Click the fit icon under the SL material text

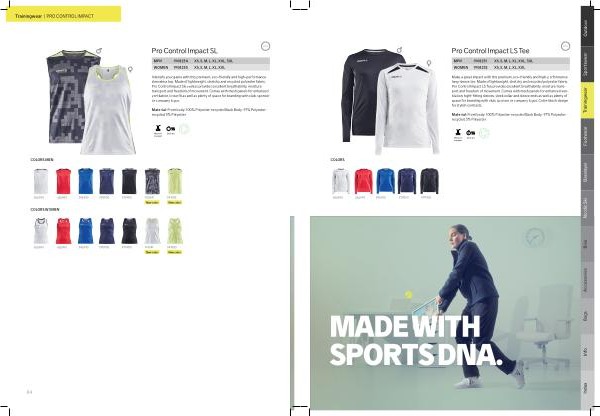pyautogui.click(x=158, y=130)
